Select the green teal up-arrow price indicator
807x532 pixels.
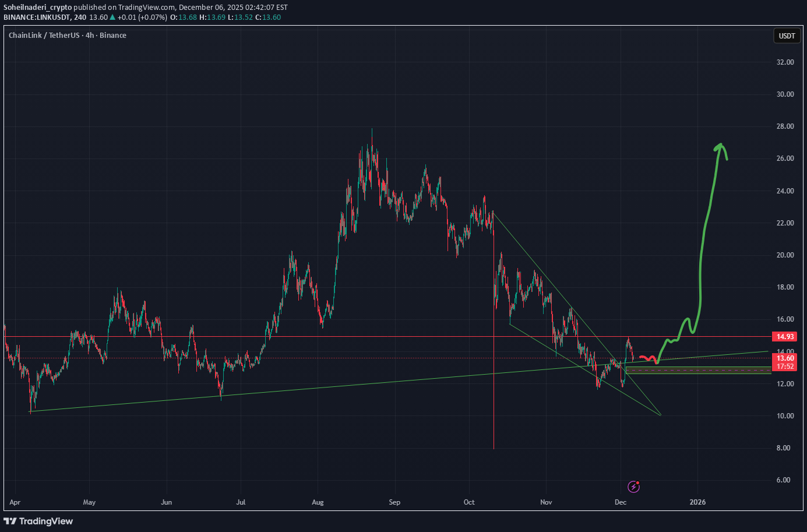coord(113,17)
